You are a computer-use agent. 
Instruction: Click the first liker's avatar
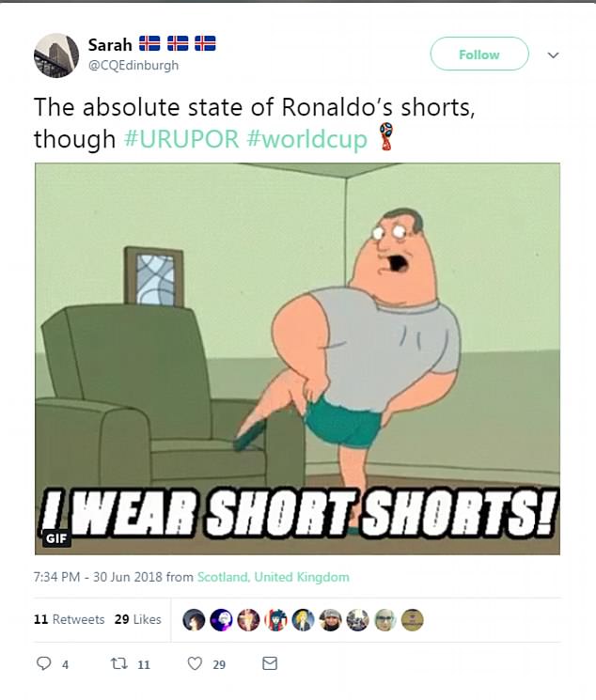(x=194, y=619)
